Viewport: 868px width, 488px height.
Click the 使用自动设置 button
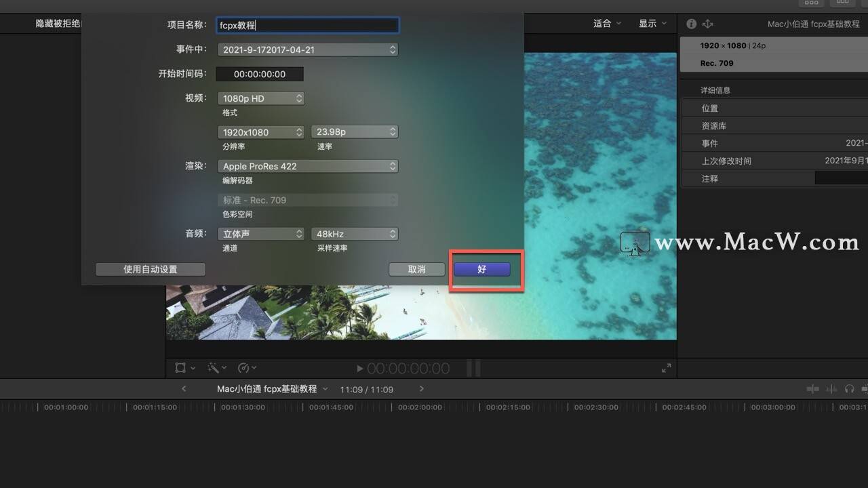pyautogui.click(x=151, y=269)
